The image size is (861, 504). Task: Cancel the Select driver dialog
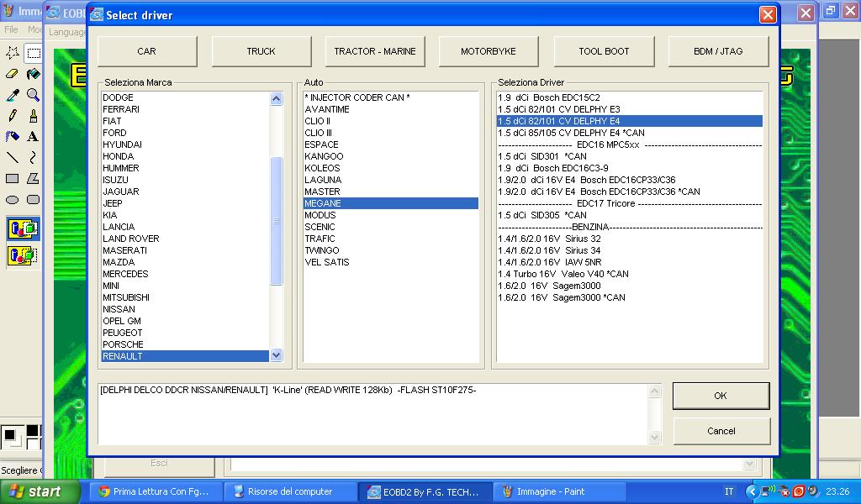coord(721,431)
